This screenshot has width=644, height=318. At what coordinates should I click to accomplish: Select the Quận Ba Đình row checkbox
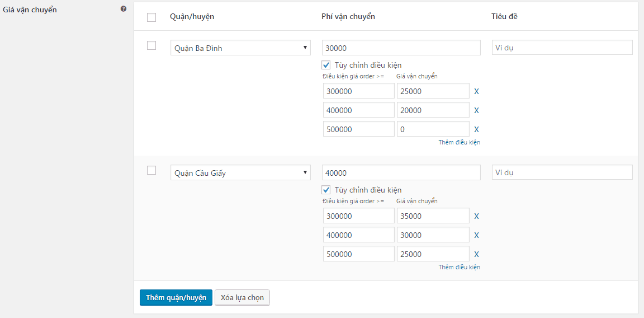pyautogui.click(x=151, y=46)
